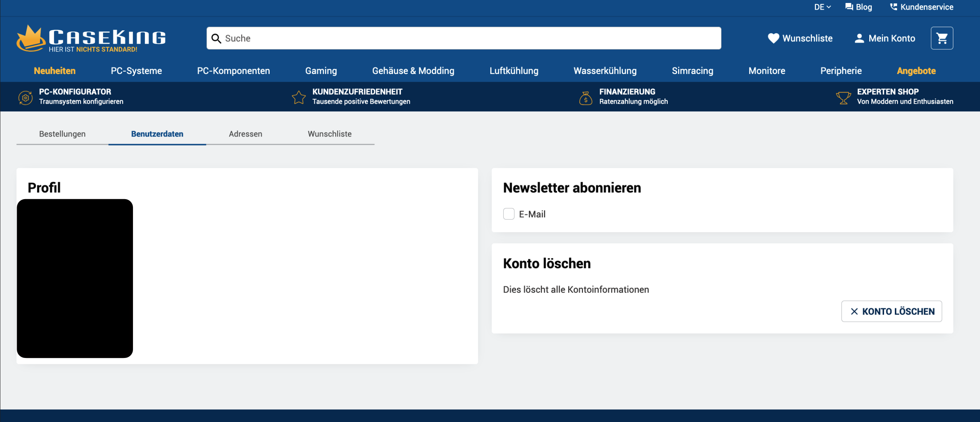This screenshot has width=980, height=422.
Task: Click the Experten Shop trophy icon
Action: [843, 98]
